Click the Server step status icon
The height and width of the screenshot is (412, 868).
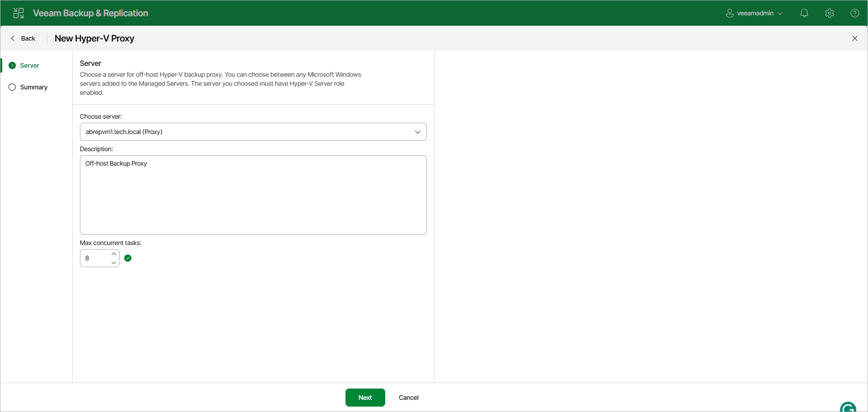(12, 65)
